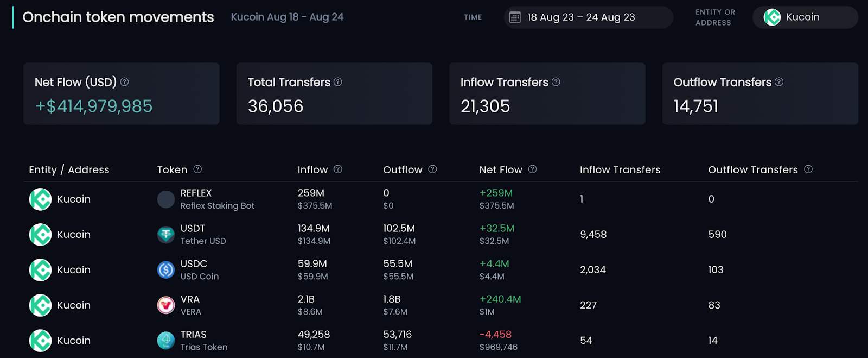Sort by Token column header
Image resolution: width=868 pixels, height=358 pixels.
[172, 170]
